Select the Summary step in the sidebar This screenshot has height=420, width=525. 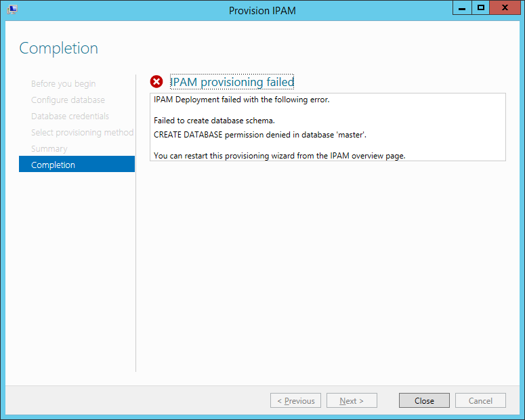(x=49, y=148)
